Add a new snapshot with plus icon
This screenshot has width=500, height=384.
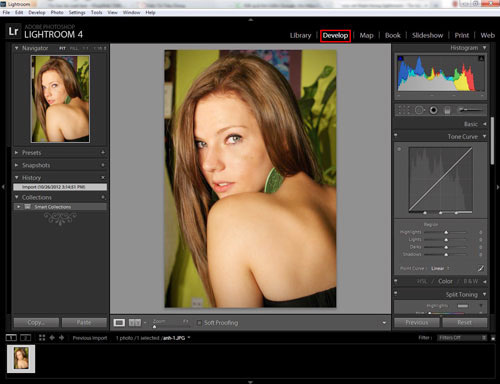(x=103, y=165)
